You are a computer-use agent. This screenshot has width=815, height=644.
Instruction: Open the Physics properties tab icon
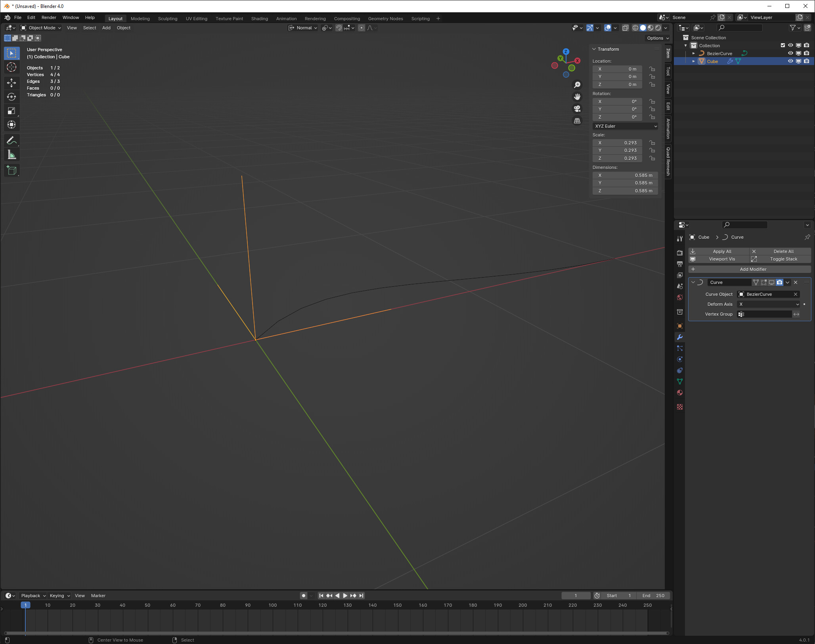coord(680,359)
